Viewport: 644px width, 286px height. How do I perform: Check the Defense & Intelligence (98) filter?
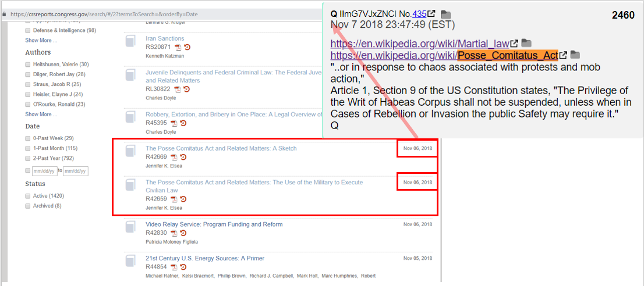click(27, 30)
